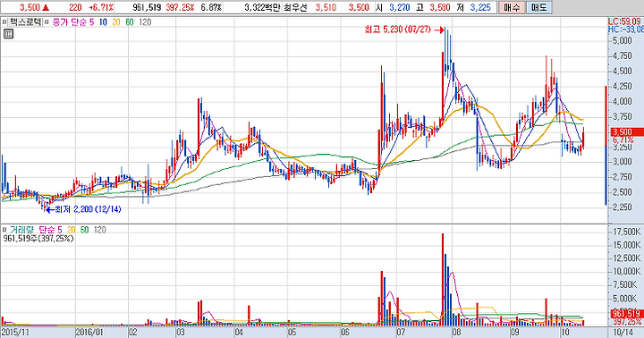Viewport: 644px width, 338px height.
Task: Select price moving average 20 label
Action: tap(116, 22)
